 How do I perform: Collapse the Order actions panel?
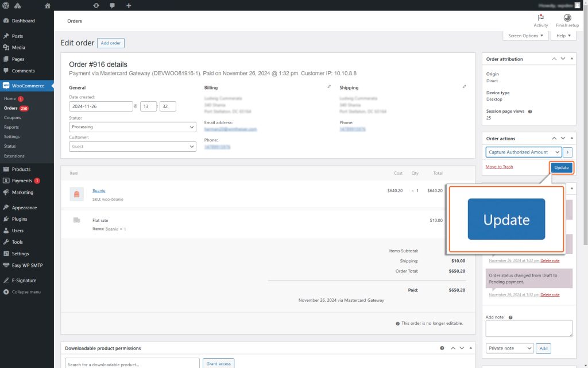click(571, 139)
